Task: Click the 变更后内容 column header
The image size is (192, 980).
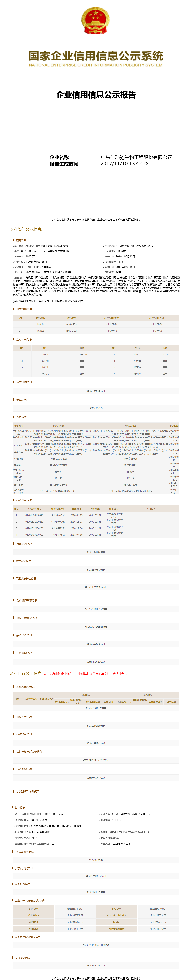Action: [x=131, y=426]
